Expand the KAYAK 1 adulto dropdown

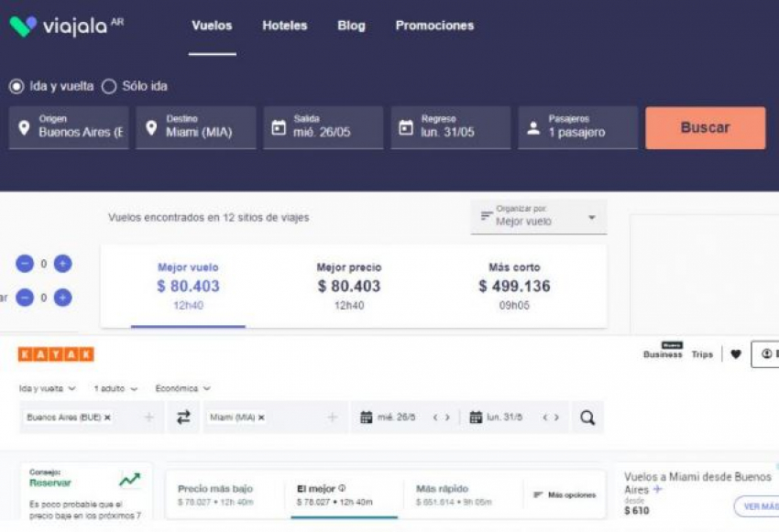115,388
